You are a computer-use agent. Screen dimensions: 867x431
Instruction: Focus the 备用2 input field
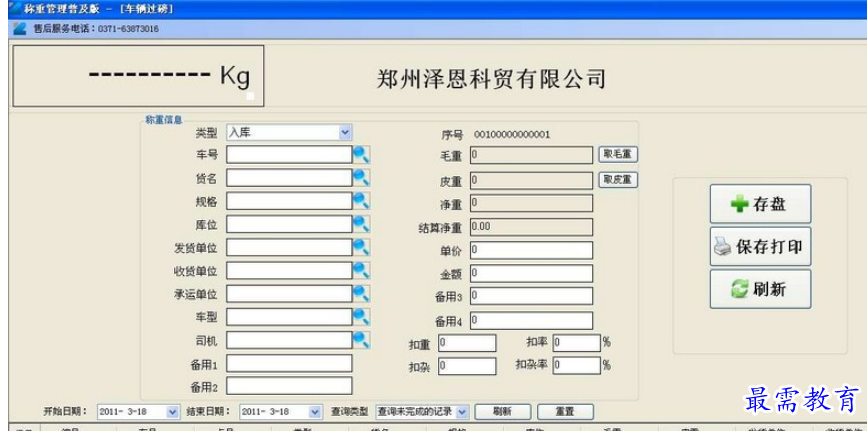pyautogui.click(x=289, y=386)
